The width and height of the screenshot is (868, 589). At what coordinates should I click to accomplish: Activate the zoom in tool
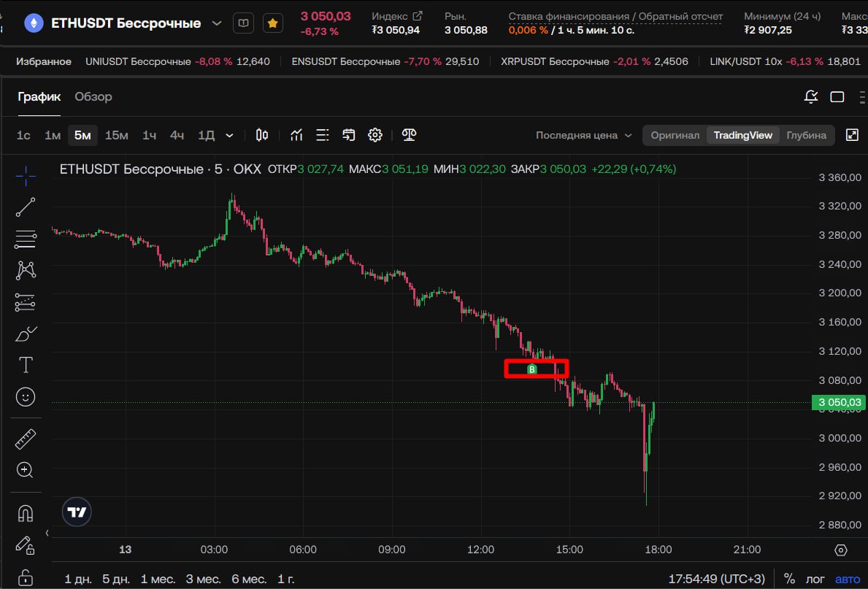(26, 470)
